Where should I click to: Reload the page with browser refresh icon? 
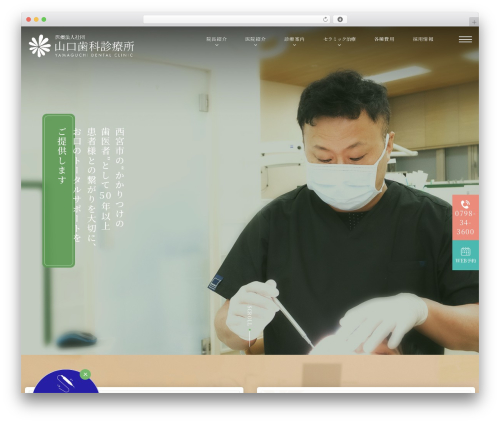point(325,20)
